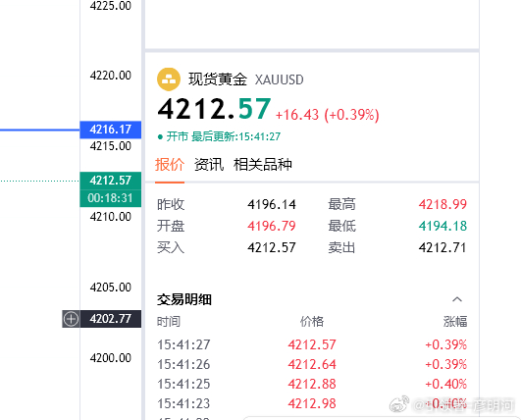Click the 昨收 value 4196.14
The height and width of the screenshot is (420, 521).
pyautogui.click(x=272, y=204)
